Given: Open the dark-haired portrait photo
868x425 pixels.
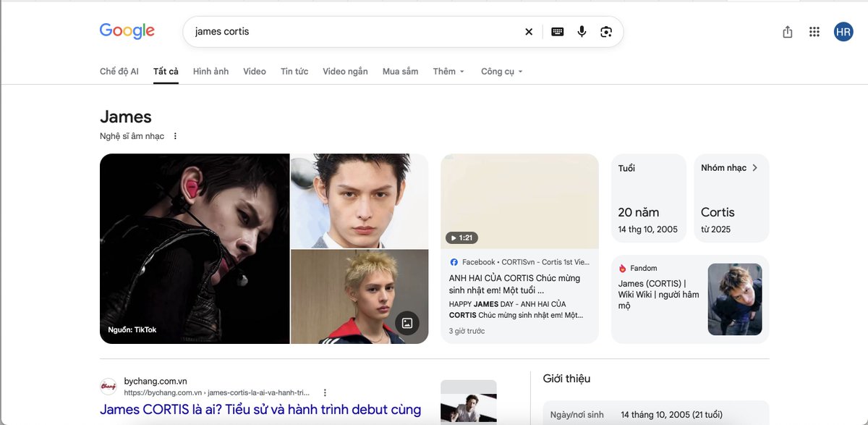Looking at the screenshot, I should tap(359, 201).
